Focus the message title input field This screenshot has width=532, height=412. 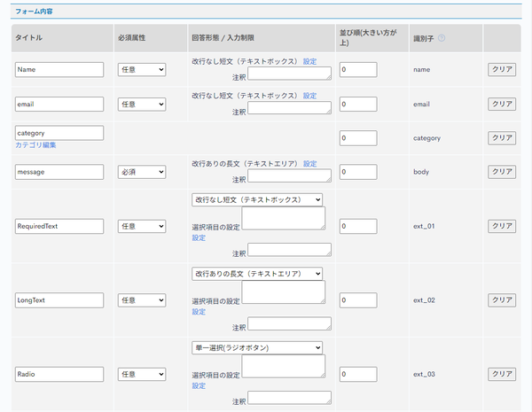point(59,172)
